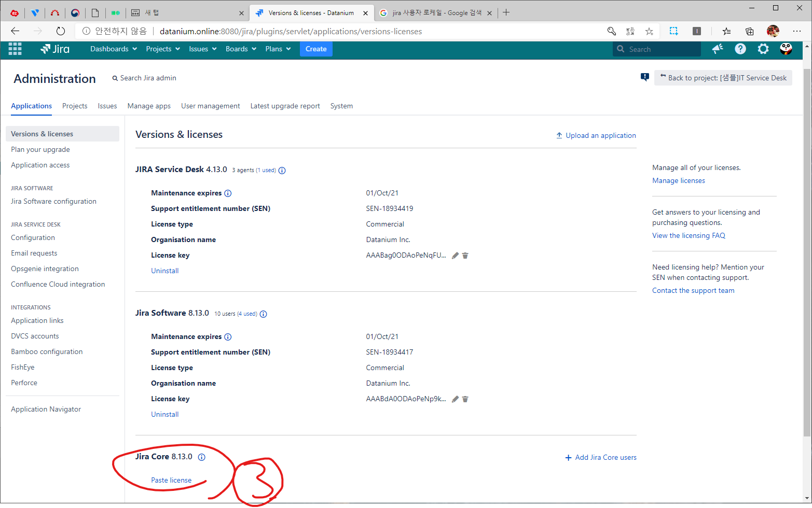Uninstall the Jira Software application
This screenshot has width=812, height=508.
coord(165,414)
